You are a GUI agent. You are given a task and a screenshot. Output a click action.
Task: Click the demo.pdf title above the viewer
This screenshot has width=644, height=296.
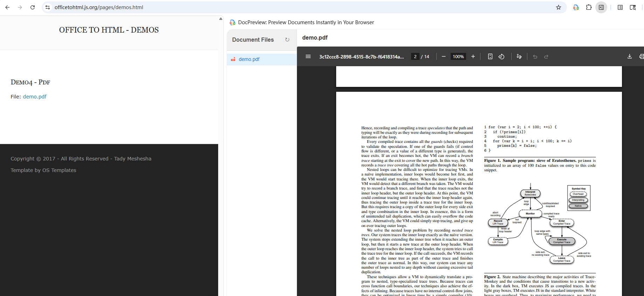click(315, 37)
